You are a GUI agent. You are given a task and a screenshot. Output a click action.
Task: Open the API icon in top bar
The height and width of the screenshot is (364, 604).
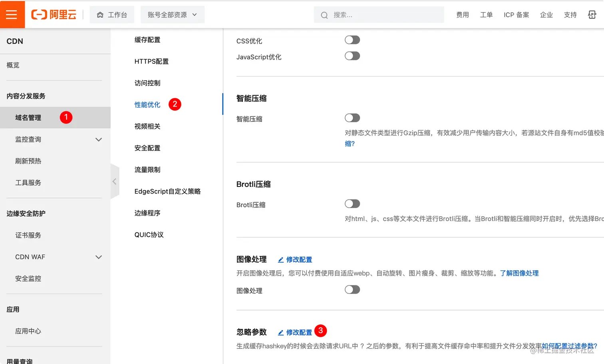click(x=592, y=15)
